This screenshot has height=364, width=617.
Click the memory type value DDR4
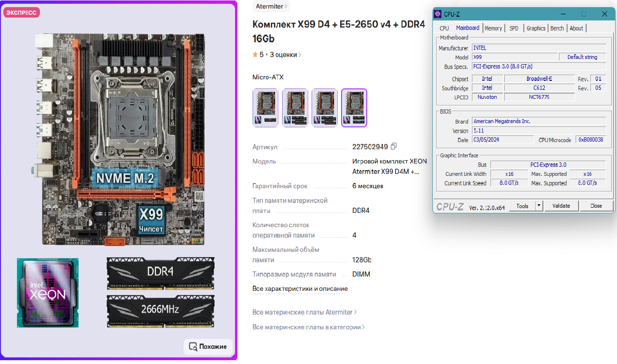pos(361,211)
